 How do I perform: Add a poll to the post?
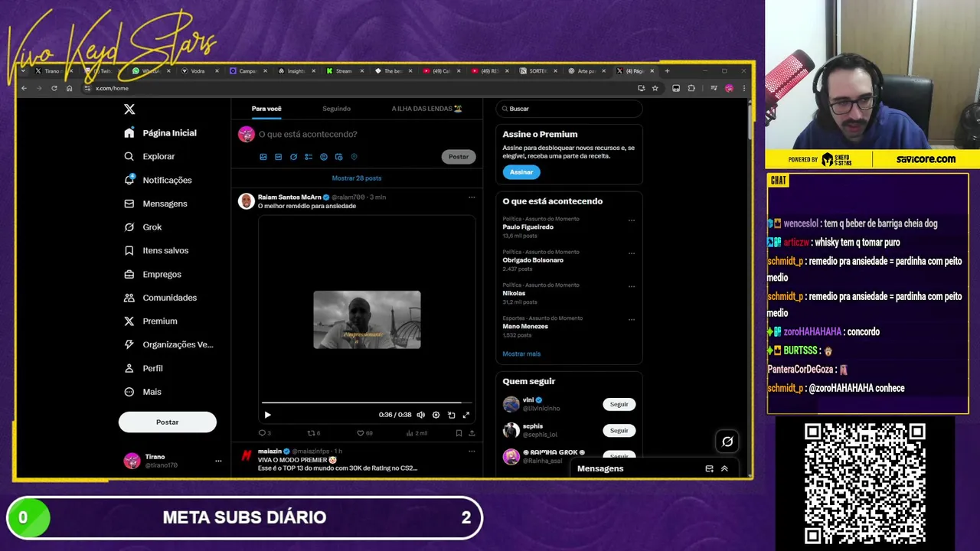309,157
